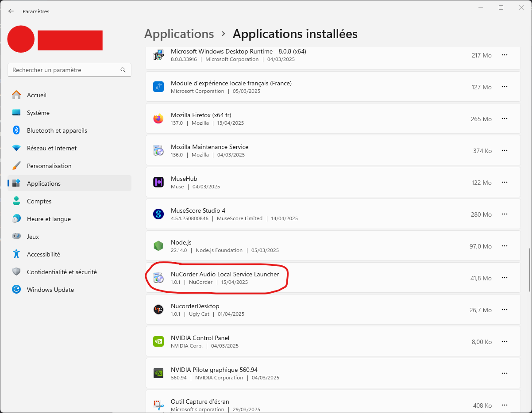Open Personnalisation settings
This screenshot has width=532, height=413.
69,166
